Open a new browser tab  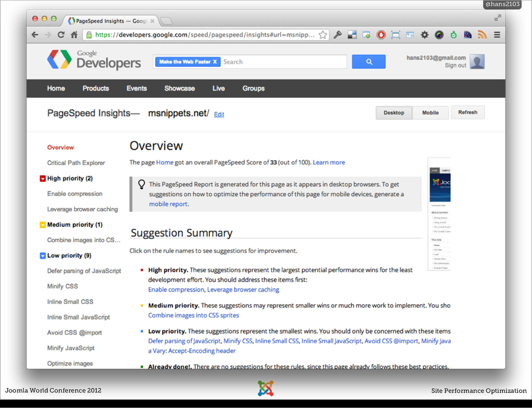(166, 21)
